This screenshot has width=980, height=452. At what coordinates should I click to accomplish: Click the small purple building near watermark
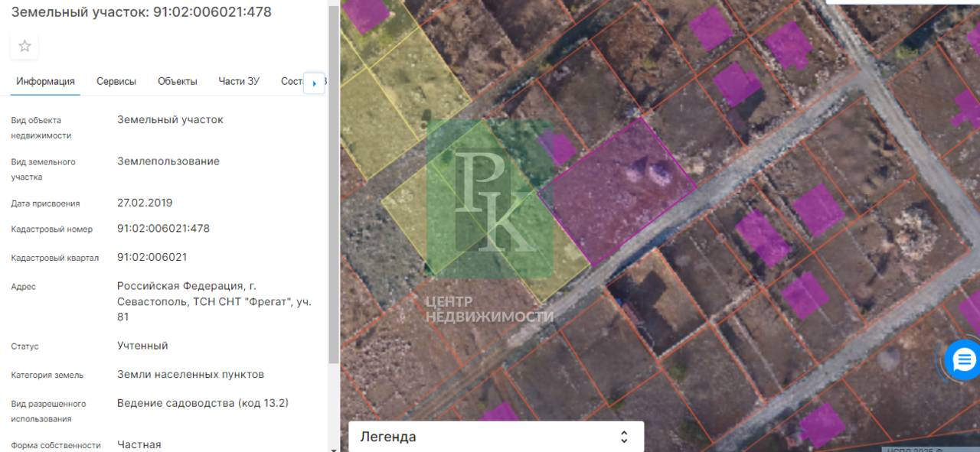click(x=559, y=148)
